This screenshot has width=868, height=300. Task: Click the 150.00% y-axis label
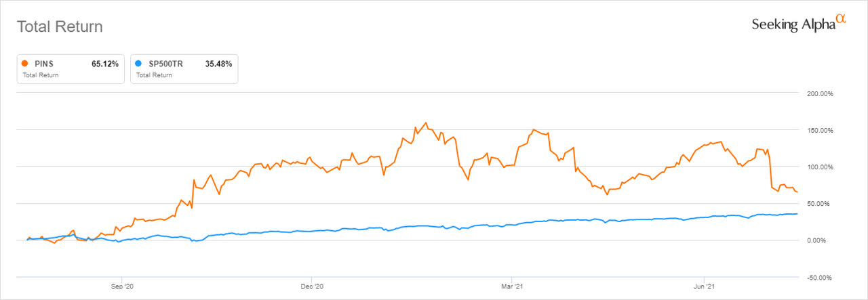pos(816,131)
